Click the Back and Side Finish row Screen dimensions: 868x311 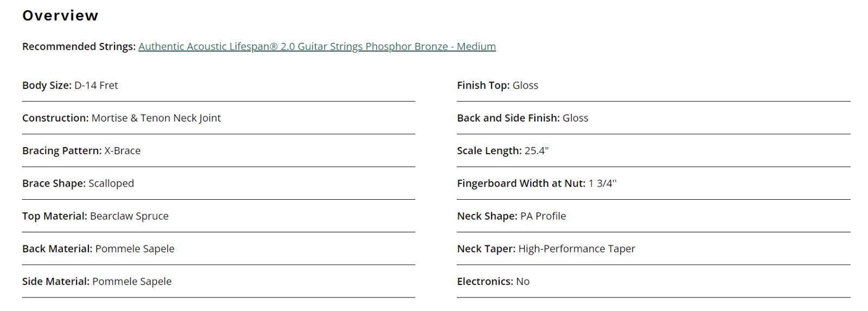(x=654, y=118)
